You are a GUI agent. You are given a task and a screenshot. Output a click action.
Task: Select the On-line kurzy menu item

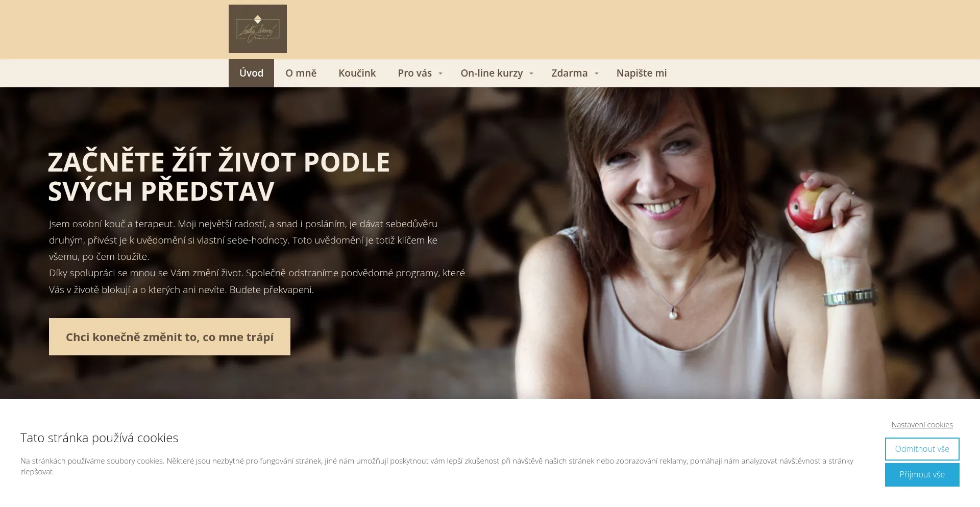[492, 73]
